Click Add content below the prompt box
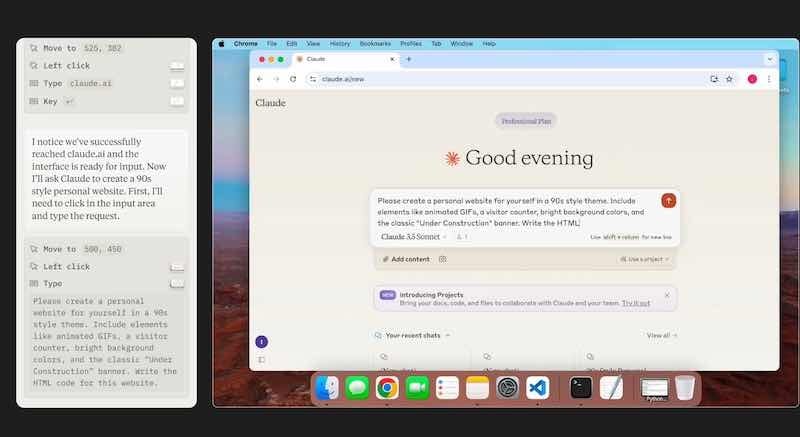The image size is (800, 437). click(x=406, y=259)
